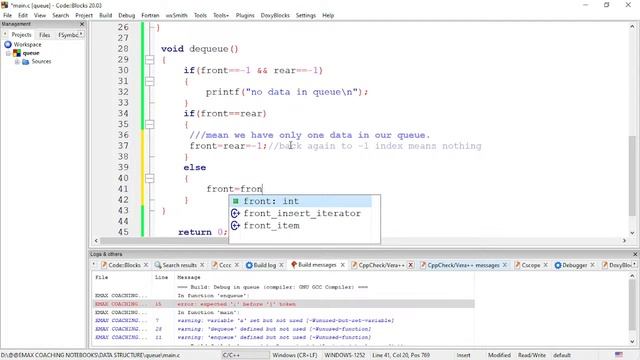Collapse the code fold at line 35
This screenshot has width=640, height=360.
[x=150, y=124]
